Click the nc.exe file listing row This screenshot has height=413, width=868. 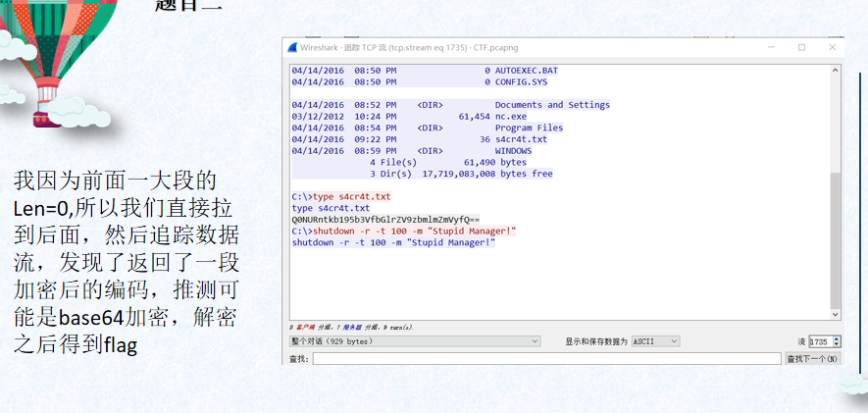(x=409, y=117)
